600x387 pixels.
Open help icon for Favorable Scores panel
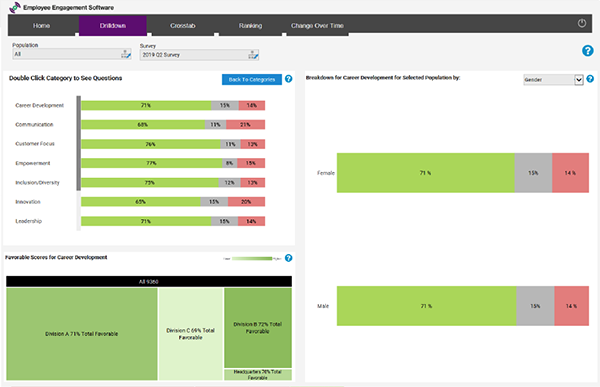pos(289,258)
